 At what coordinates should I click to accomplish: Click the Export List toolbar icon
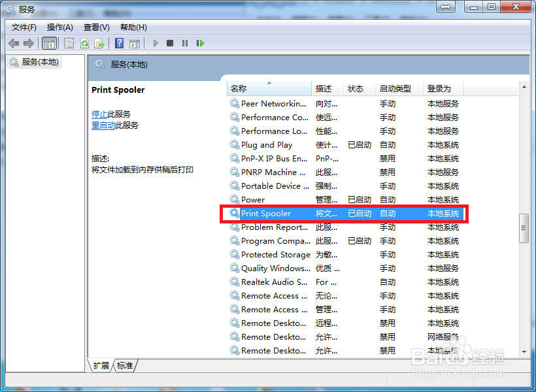pyautogui.click(x=99, y=43)
